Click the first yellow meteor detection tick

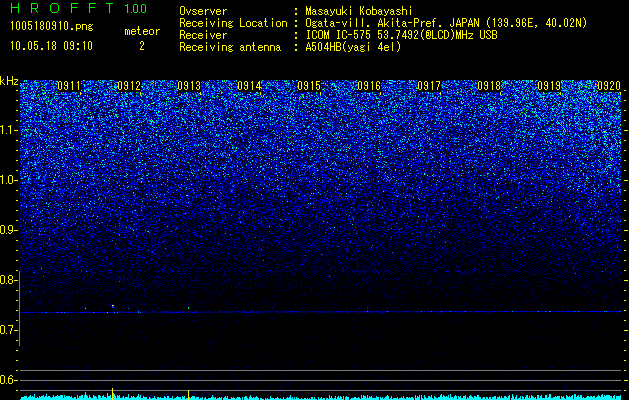pos(112,394)
